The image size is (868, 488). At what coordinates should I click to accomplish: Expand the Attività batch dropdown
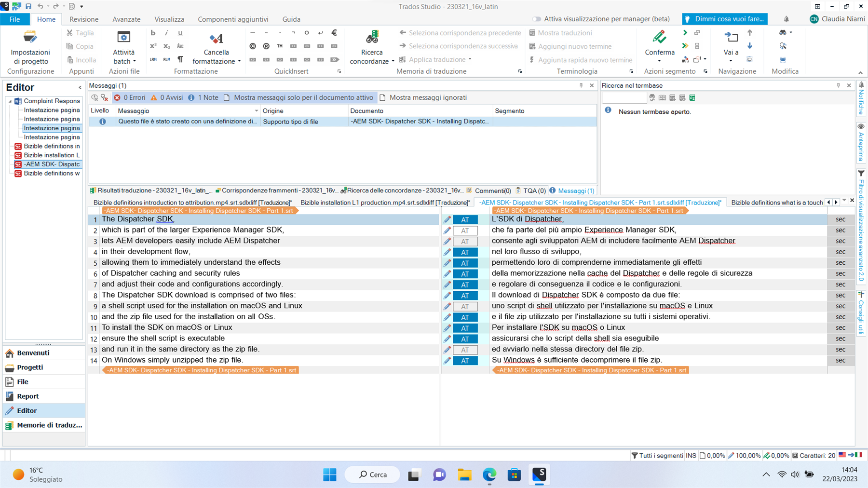[134, 62]
